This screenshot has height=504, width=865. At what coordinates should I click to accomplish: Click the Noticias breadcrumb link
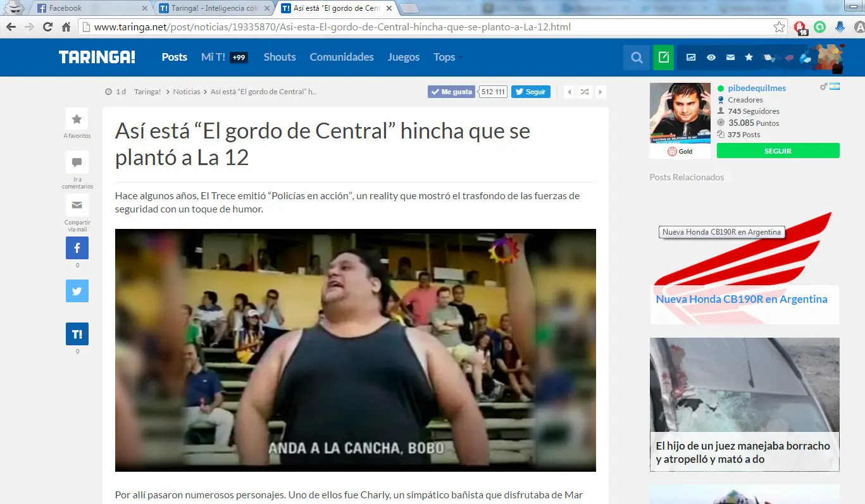click(x=187, y=92)
